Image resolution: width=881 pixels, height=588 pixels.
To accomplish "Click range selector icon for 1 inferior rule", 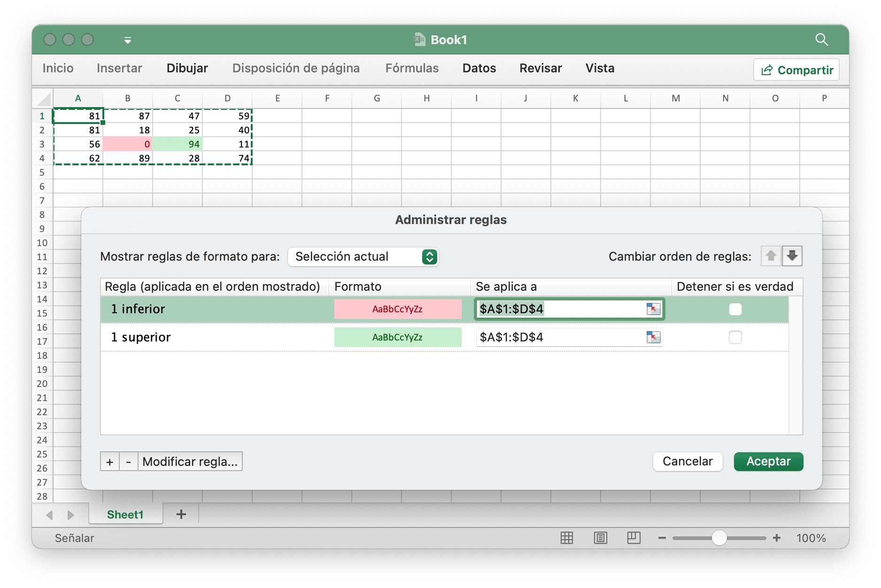I will tap(653, 309).
